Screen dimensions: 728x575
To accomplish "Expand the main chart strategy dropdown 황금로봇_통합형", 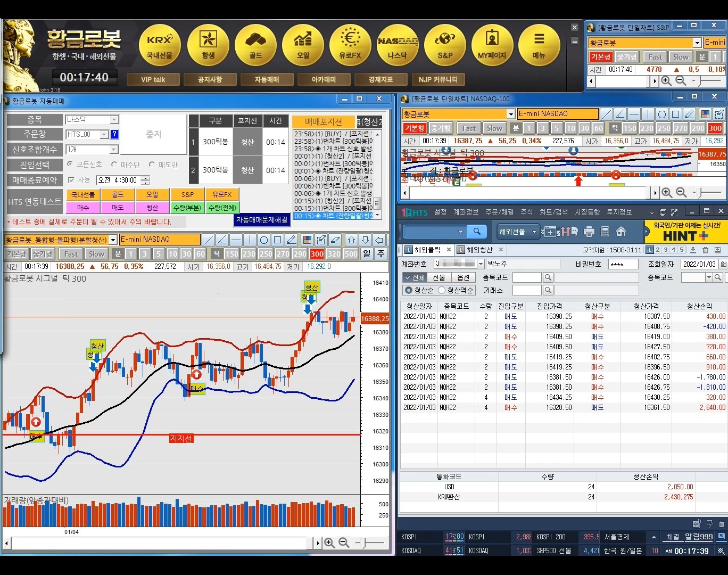I will (113, 240).
